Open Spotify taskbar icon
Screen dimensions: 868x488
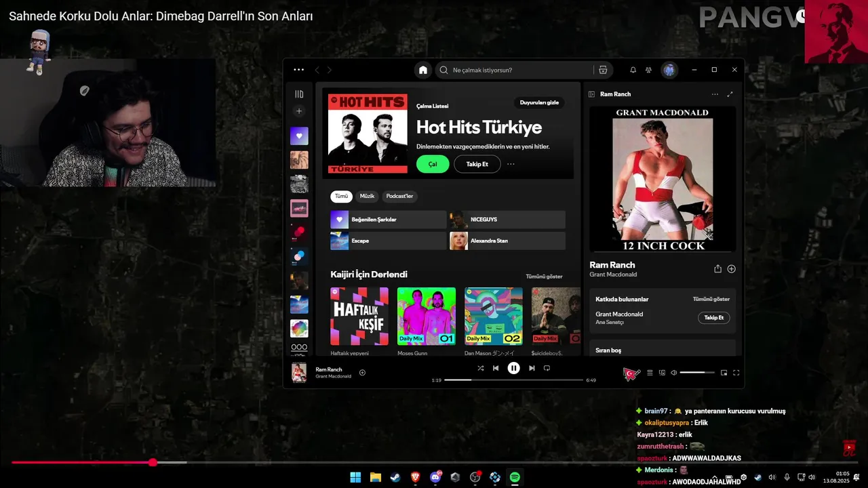(515, 477)
